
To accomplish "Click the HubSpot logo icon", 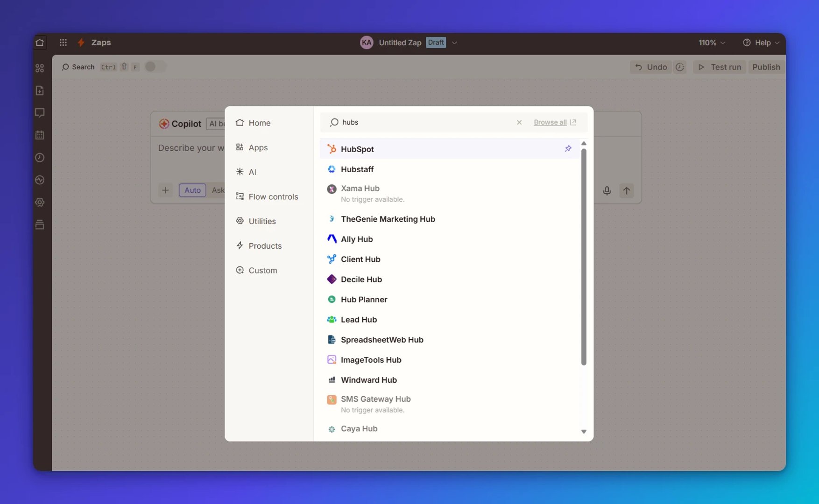I will [332, 149].
